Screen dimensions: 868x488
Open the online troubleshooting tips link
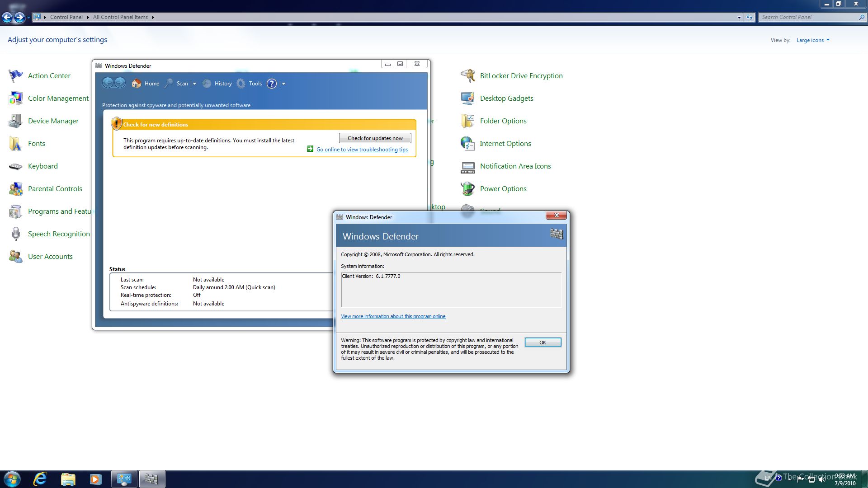pos(362,150)
